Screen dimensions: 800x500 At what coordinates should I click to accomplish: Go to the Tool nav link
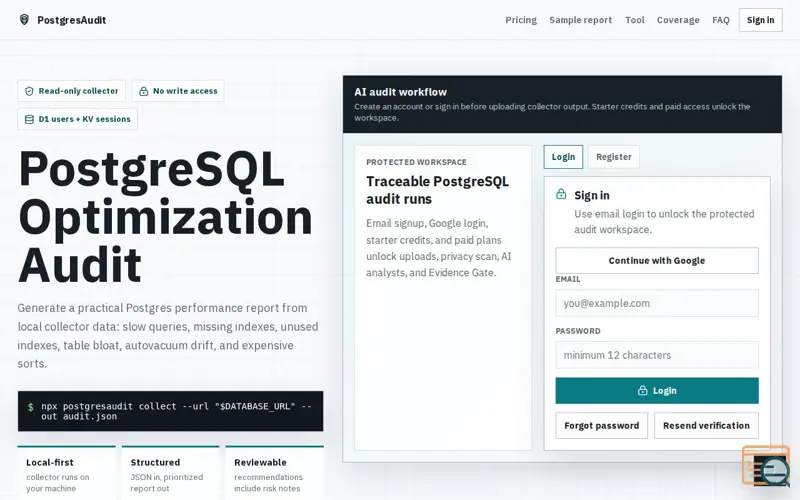(x=635, y=20)
